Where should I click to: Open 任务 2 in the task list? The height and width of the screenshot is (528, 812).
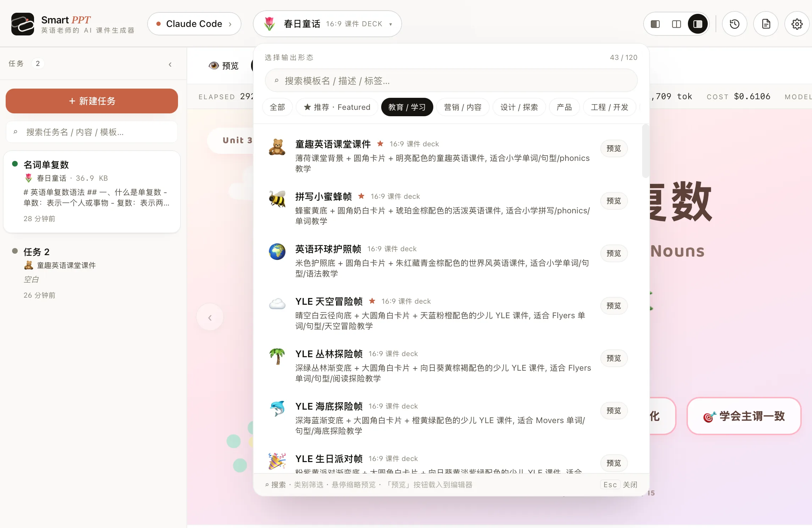coord(92,273)
